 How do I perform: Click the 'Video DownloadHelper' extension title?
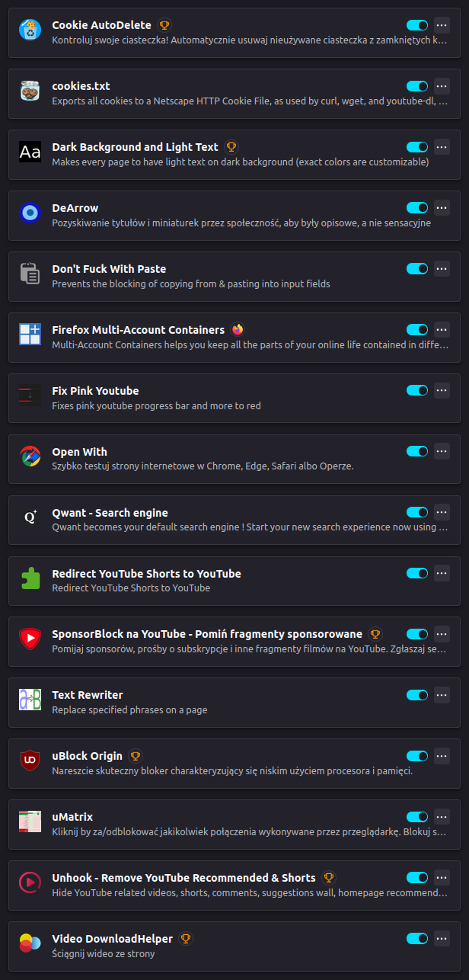pos(112,939)
